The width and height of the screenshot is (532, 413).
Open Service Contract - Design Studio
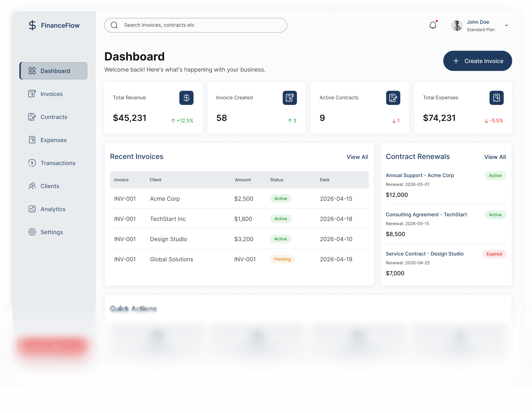[424, 254]
